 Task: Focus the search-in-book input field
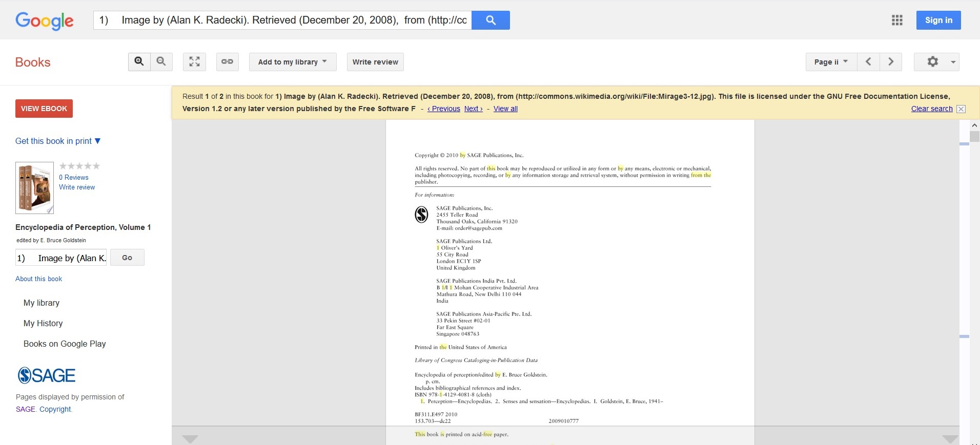(61, 258)
